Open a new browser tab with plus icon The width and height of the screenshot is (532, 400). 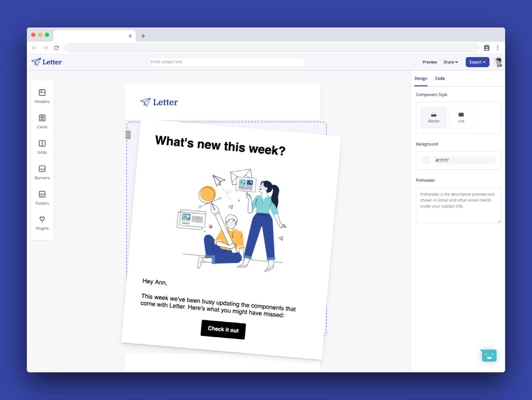tap(143, 36)
